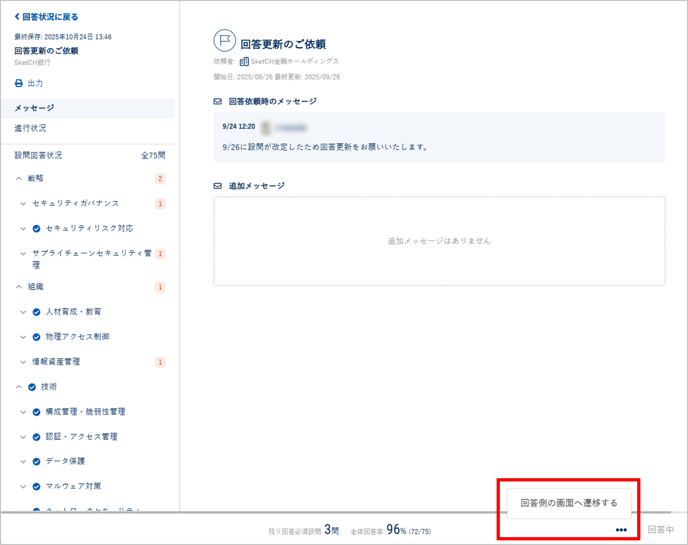Click the check mark beside 物理アクセス制御
This screenshot has width=688, height=545.
[37, 337]
